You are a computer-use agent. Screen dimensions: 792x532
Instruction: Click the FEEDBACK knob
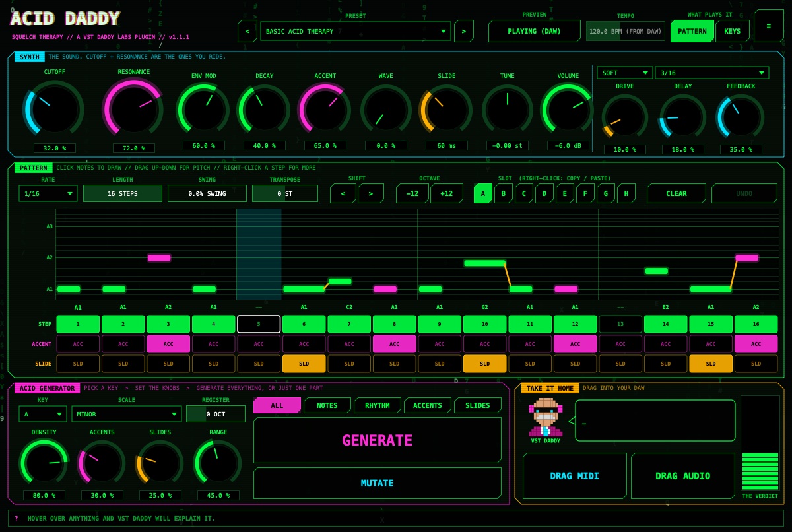(x=741, y=119)
